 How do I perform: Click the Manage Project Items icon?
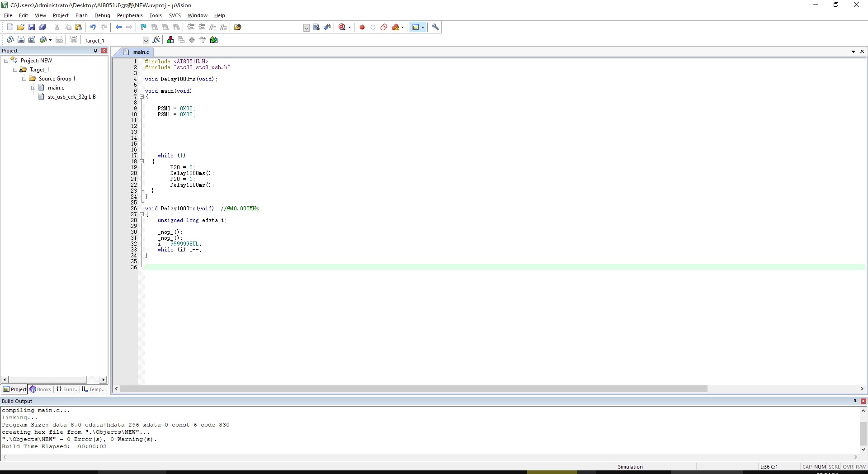point(170,40)
